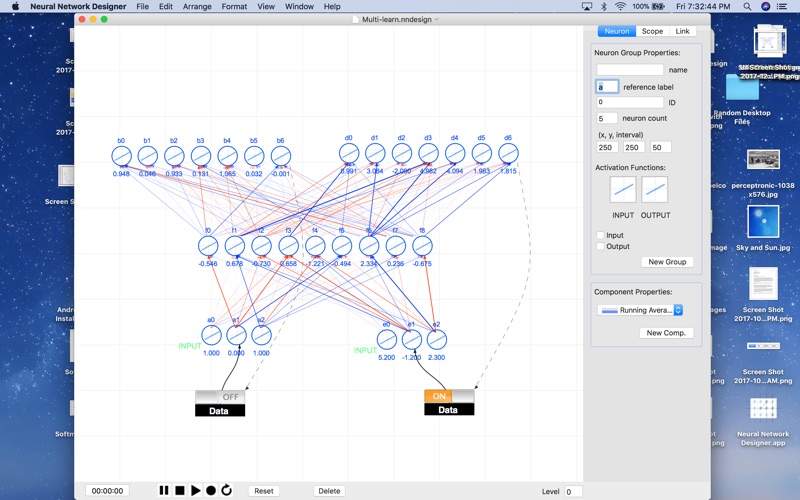Screen dimensions: 800x500
Task: Click the record circle icon
Action: [211, 490]
